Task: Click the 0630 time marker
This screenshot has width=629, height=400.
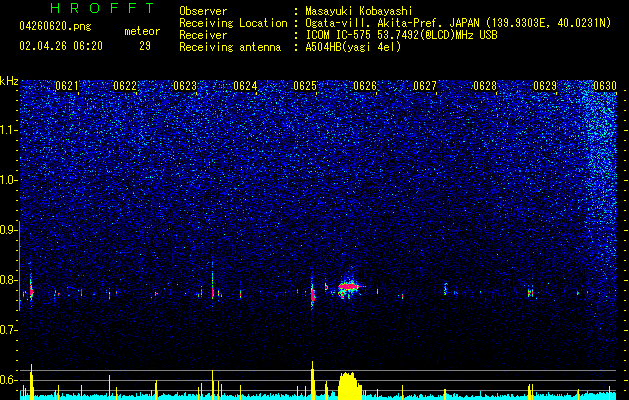Action: (605, 86)
